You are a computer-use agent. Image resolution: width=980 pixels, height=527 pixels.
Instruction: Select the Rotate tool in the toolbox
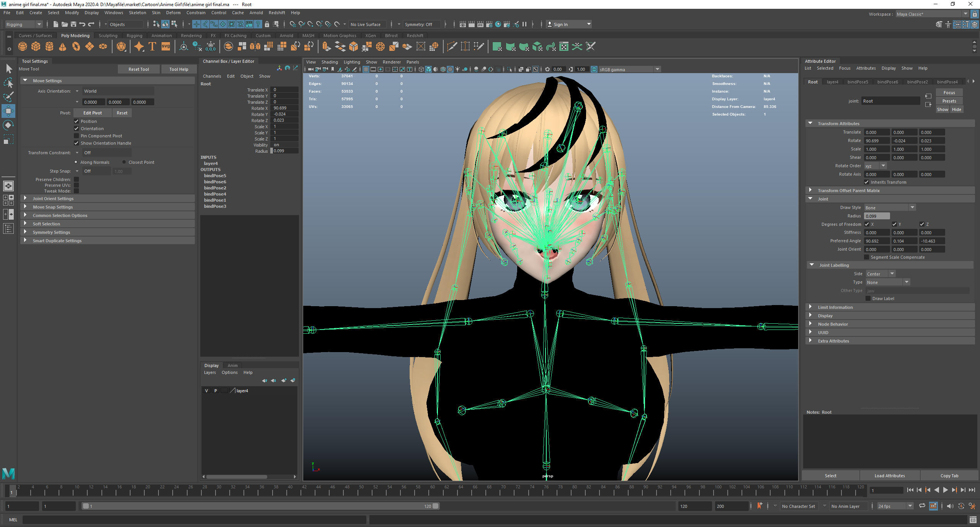click(x=8, y=125)
